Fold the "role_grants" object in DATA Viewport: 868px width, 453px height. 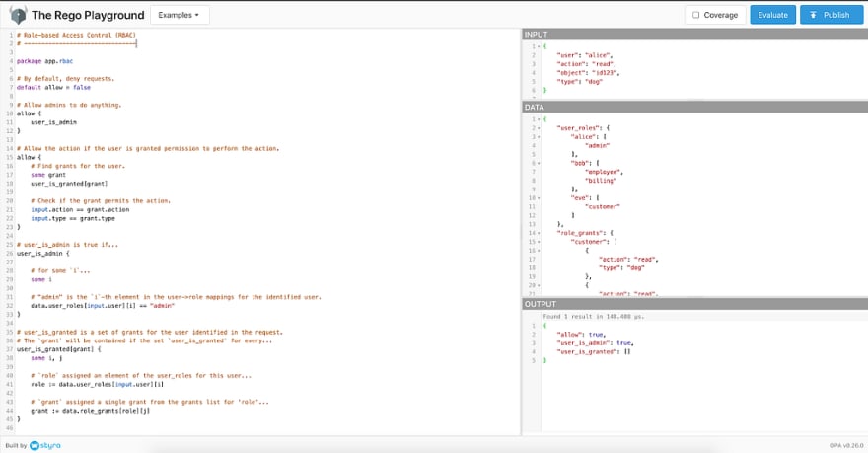tap(540, 233)
